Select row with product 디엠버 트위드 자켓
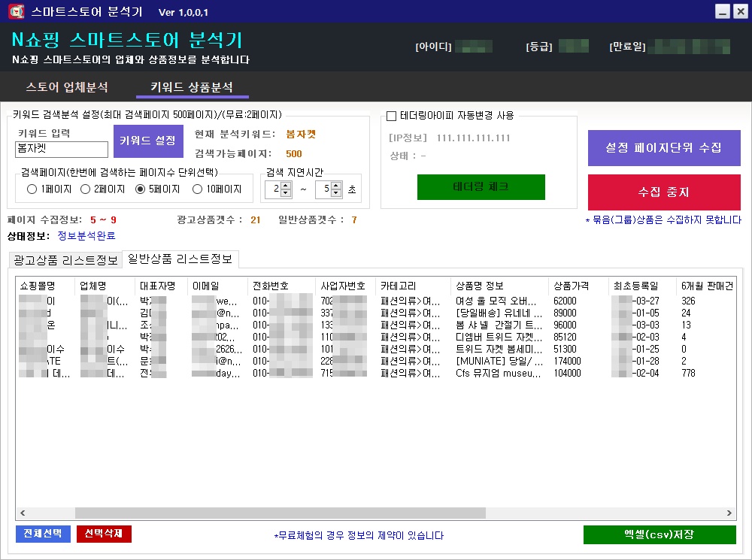This screenshot has height=560, width=752. (x=375, y=337)
